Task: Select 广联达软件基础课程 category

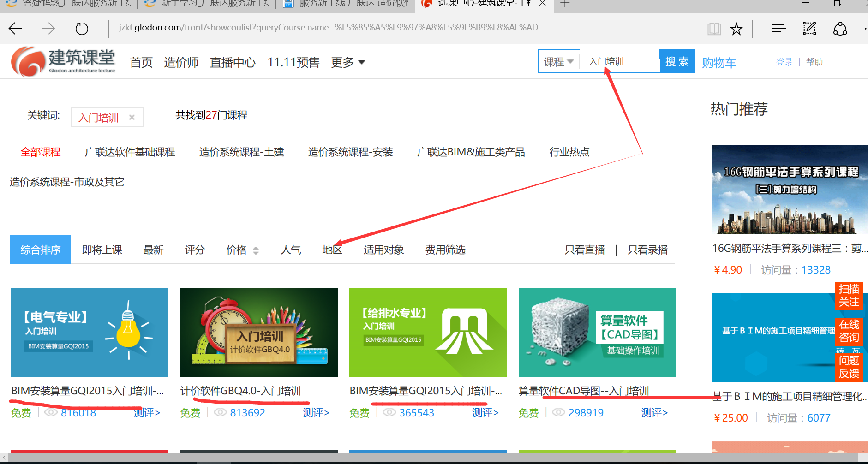Action: click(130, 152)
